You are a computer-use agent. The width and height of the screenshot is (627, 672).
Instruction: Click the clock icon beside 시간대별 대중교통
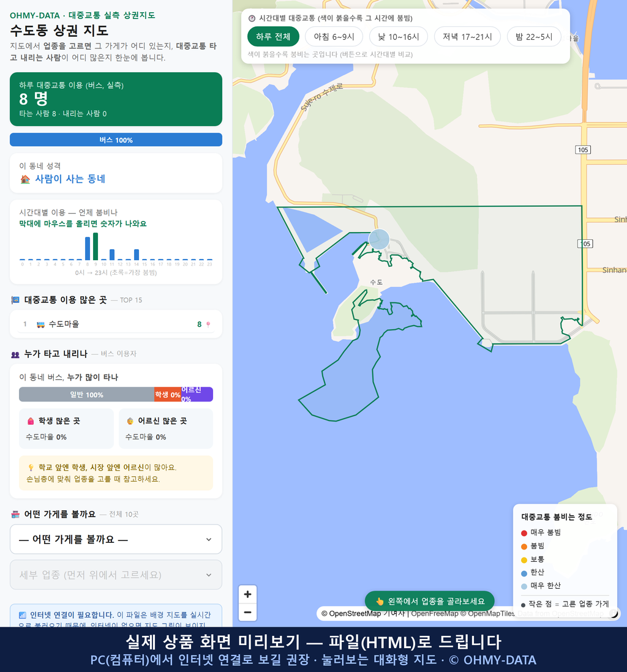(252, 18)
